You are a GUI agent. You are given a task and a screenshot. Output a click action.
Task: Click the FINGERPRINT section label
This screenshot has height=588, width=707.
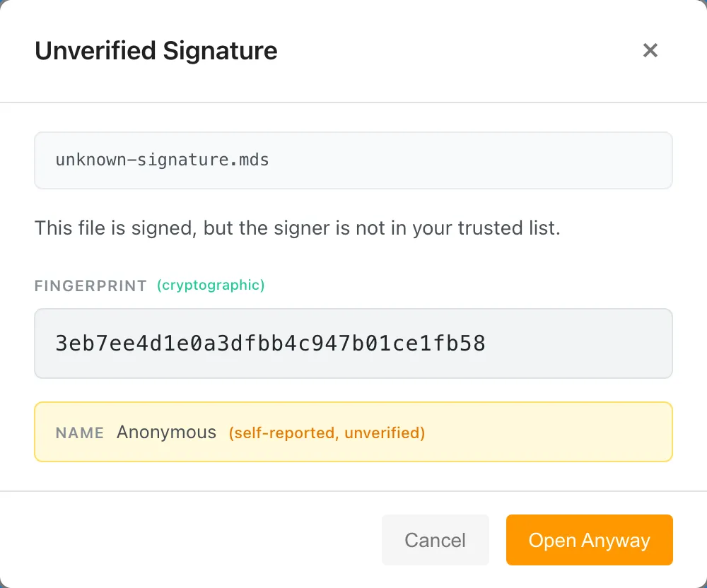(x=90, y=286)
